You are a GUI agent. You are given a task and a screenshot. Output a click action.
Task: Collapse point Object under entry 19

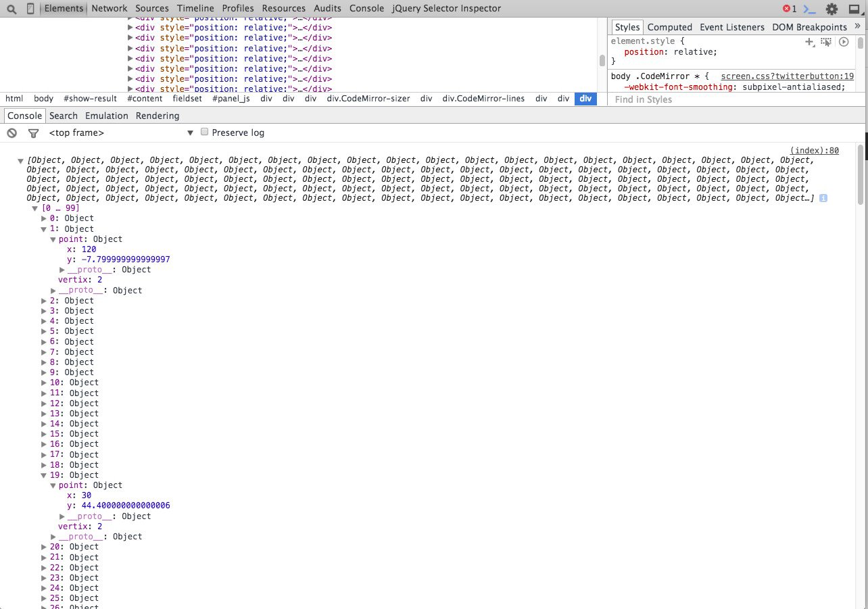click(x=53, y=485)
